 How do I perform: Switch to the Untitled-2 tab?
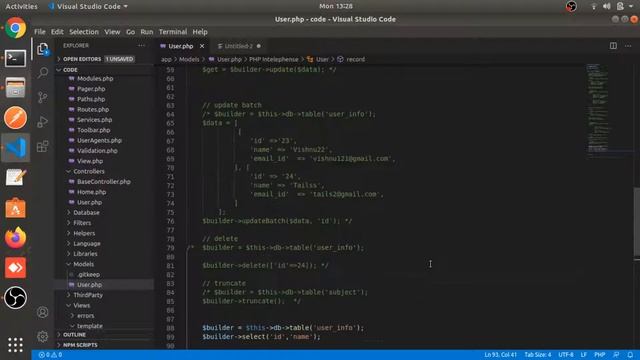tap(239, 46)
